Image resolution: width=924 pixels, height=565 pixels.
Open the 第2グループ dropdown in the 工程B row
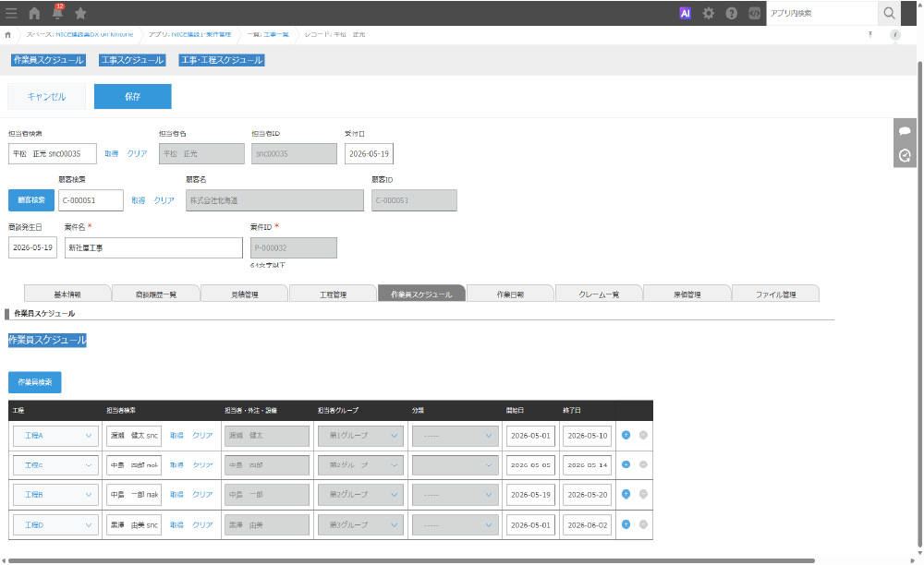pyautogui.click(x=360, y=495)
